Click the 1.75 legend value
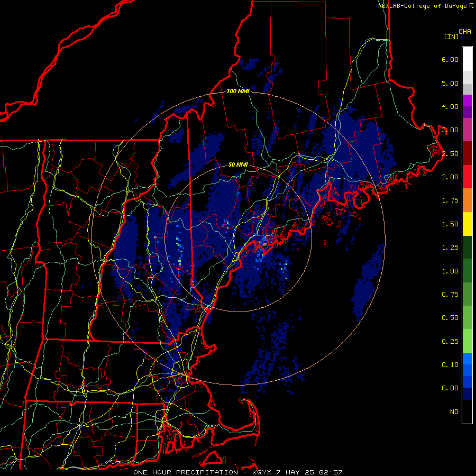The height and width of the screenshot is (476, 476). pos(450,200)
